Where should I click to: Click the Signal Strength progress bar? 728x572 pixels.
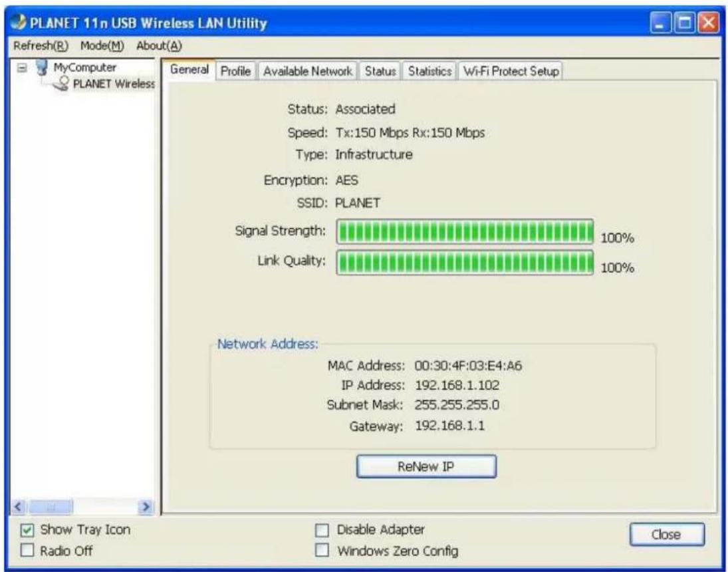tap(465, 232)
